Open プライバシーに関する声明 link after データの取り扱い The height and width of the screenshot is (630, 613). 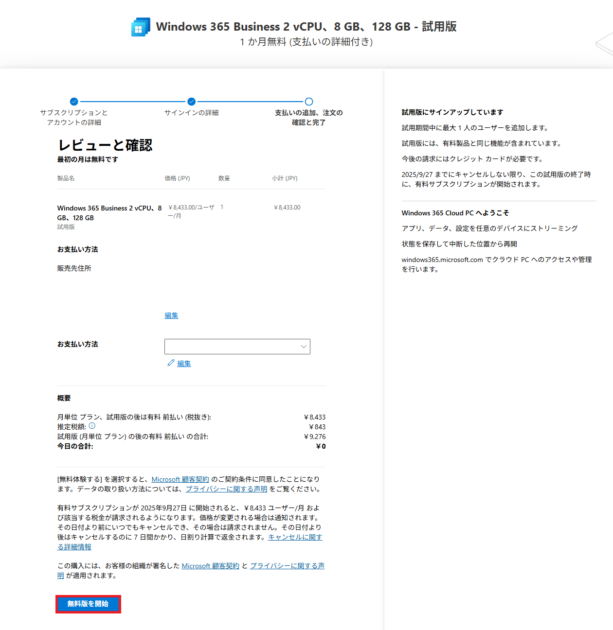[x=226, y=489]
